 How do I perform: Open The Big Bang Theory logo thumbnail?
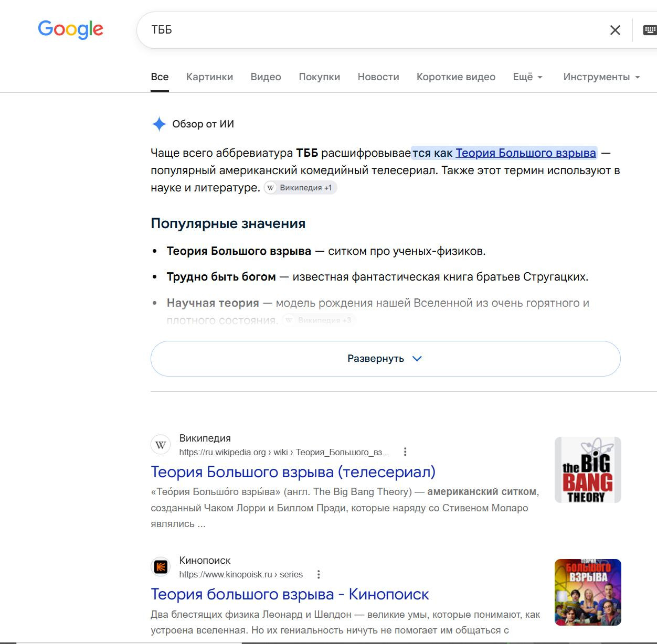(588, 470)
